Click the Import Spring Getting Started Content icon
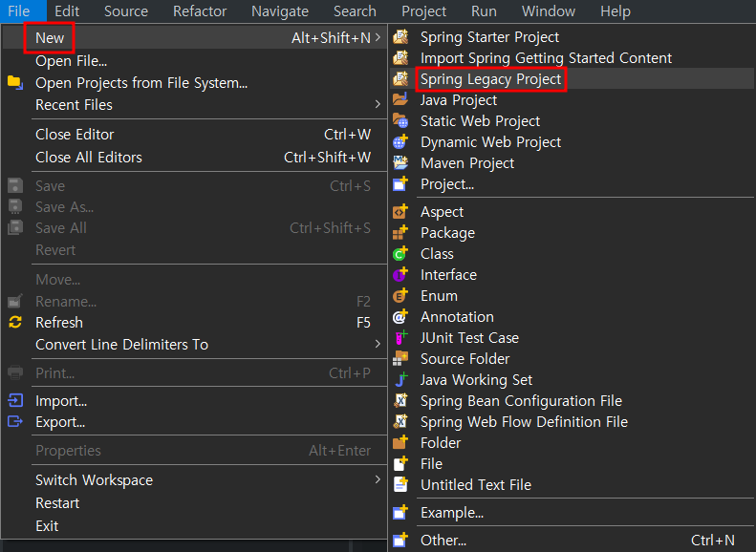 400,58
